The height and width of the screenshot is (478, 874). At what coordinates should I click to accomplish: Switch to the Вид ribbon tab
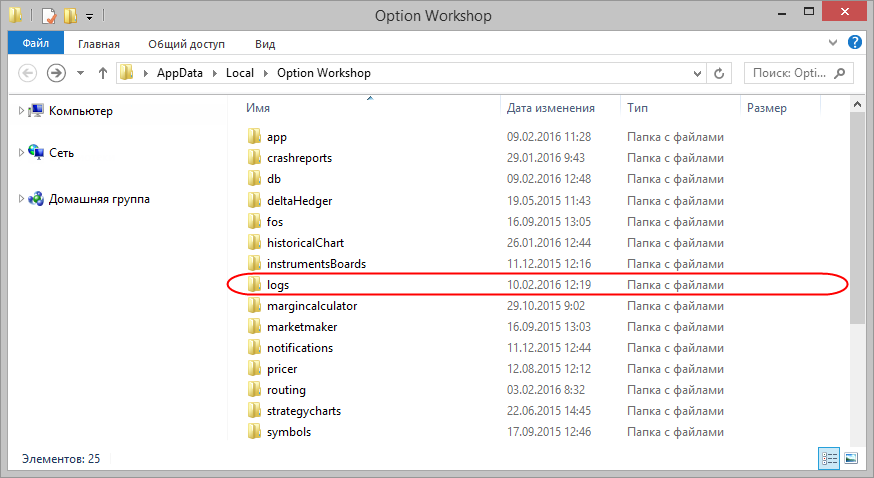(x=265, y=44)
